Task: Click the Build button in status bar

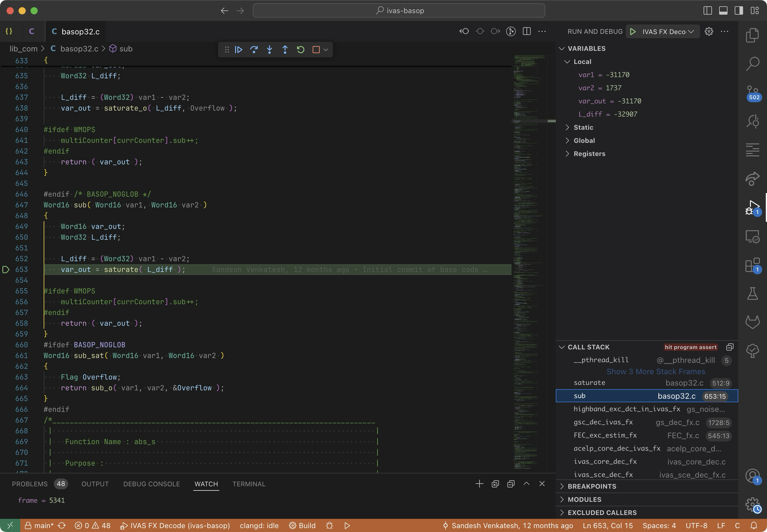Action: (x=302, y=525)
